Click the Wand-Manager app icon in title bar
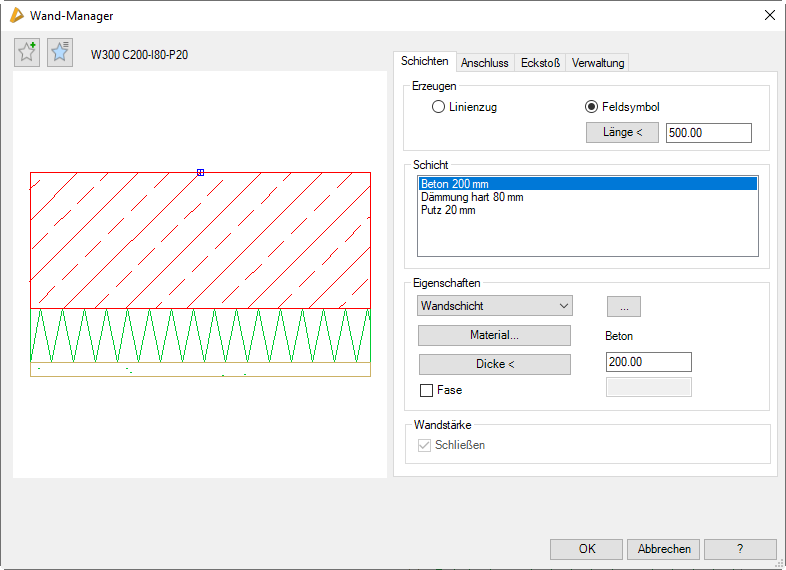Image resolution: width=786 pixels, height=570 pixels. pos(15,15)
